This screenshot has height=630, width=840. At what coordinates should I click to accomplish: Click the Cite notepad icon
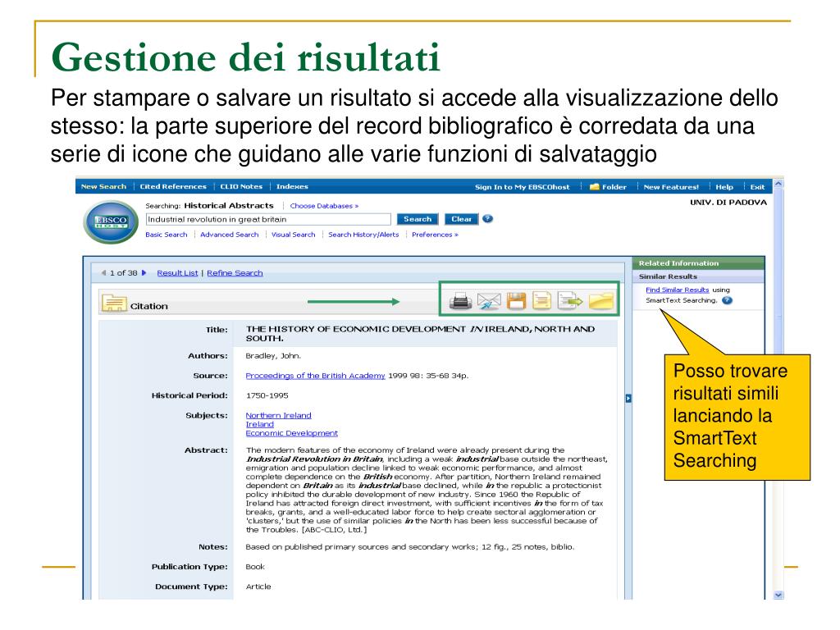tap(541, 300)
